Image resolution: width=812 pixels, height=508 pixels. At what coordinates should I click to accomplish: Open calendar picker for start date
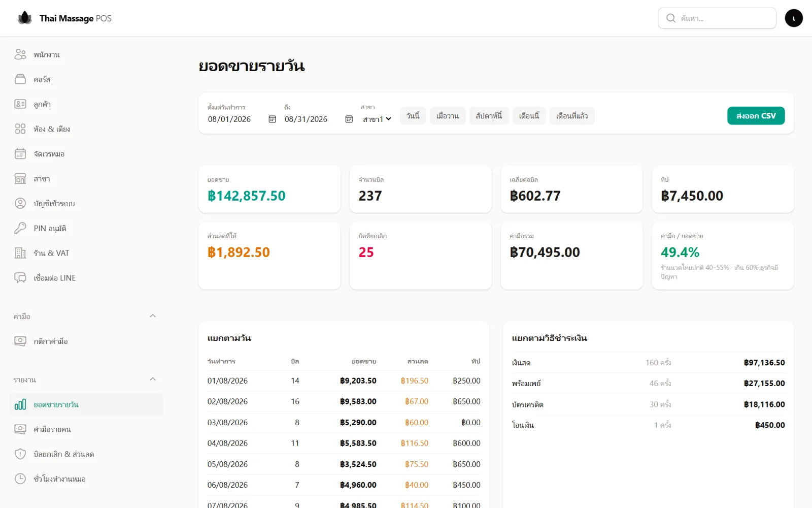(x=272, y=119)
